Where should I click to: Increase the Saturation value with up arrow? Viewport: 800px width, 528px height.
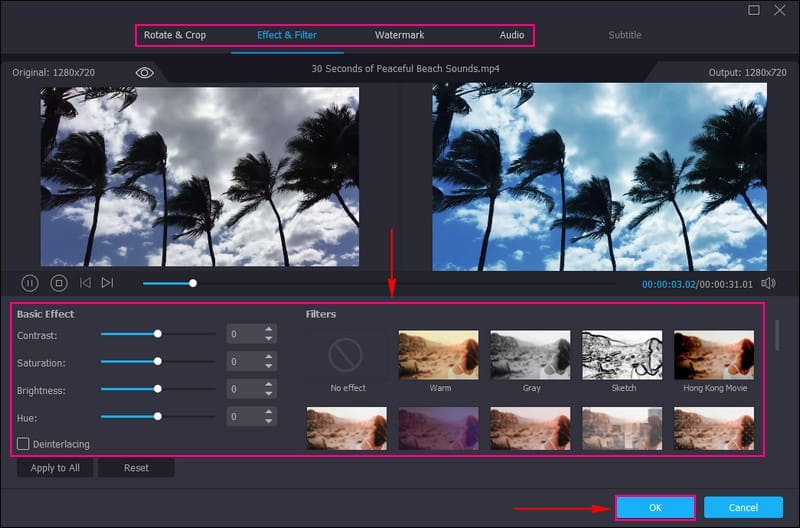(x=269, y=357)
